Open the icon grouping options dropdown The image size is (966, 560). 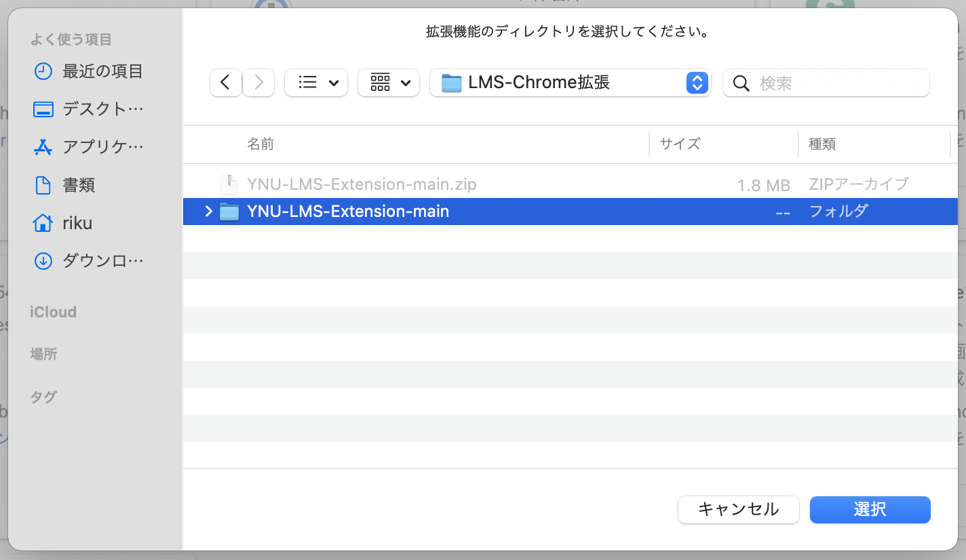(x=389, y=83)
